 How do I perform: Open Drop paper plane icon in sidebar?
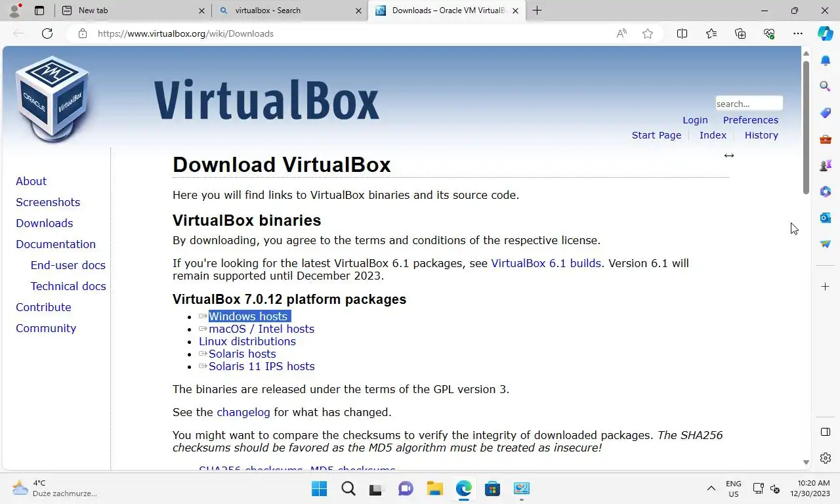pyautogui.click(x=826, y=244)
